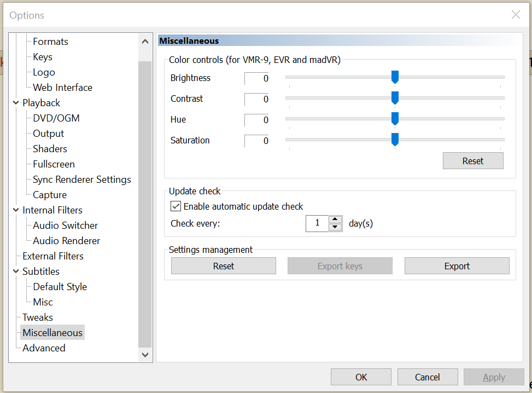Collapse the Playback tree section
This screenshot has width=532, height=393.
pos(15,103)
